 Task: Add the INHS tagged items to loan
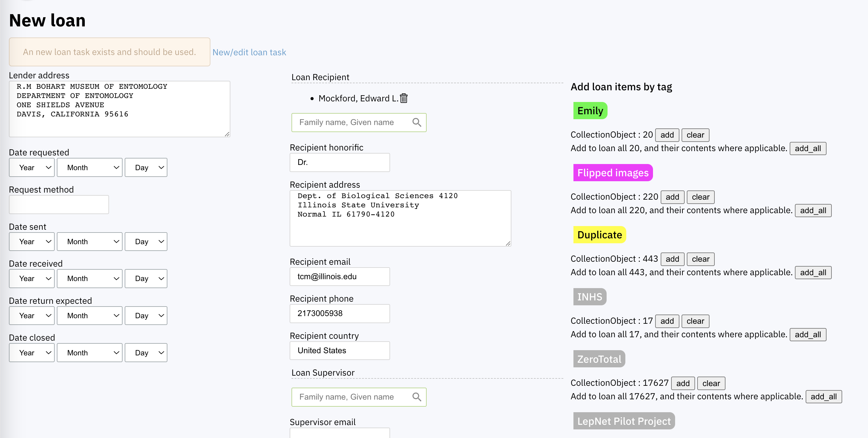click(x=667, y=321)
